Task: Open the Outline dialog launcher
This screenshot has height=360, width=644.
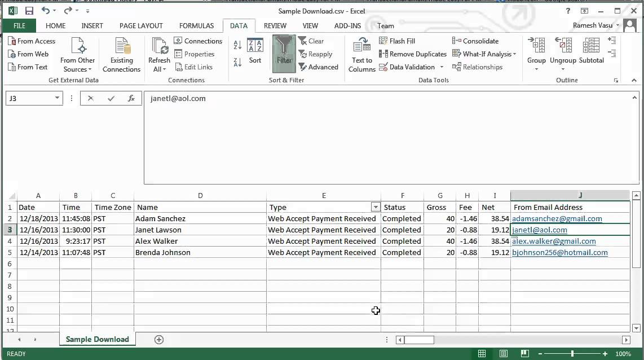Action: click(x=616, y=81)
